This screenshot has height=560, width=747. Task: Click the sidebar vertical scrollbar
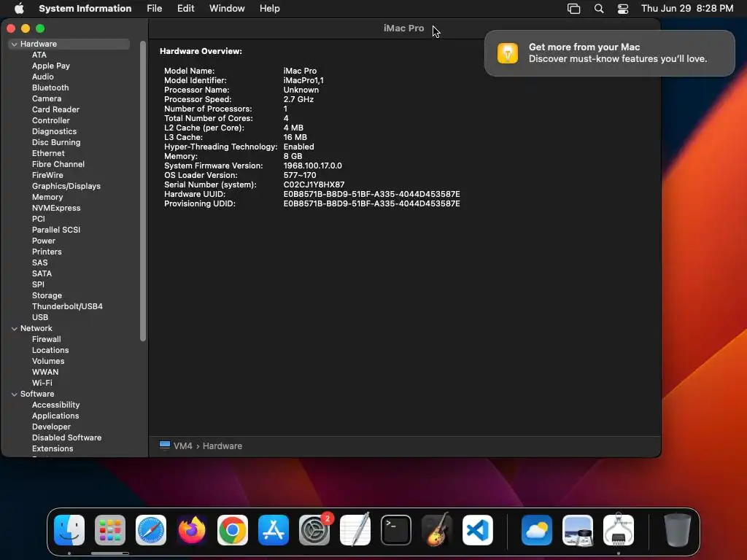click(143, 191)
